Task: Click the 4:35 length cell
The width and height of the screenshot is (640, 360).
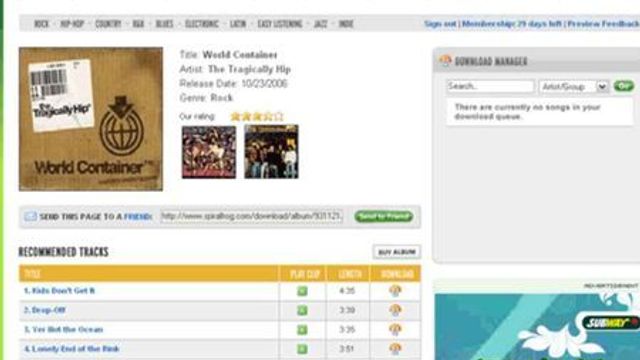Action: pos(347,291)
